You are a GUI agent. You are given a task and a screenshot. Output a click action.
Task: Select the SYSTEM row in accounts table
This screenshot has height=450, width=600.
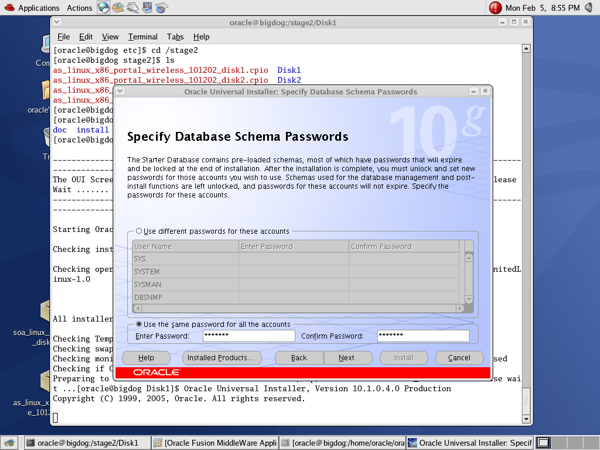[x=295, y=272]
